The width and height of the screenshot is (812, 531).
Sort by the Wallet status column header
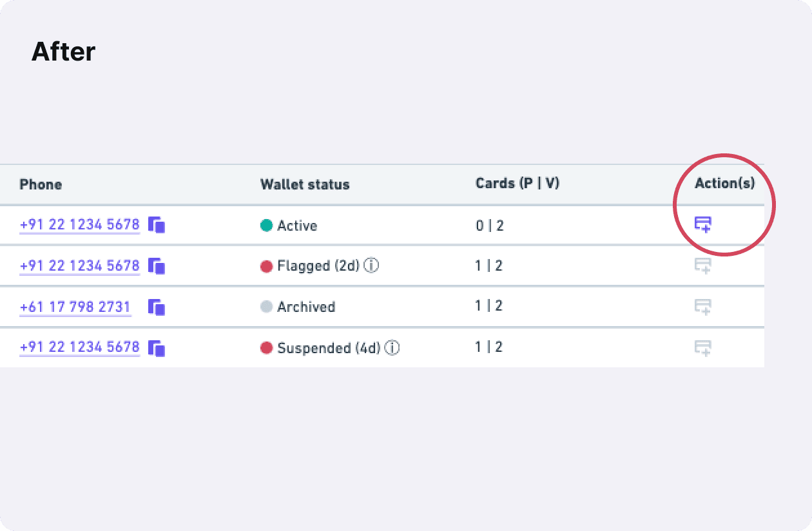[305, 184]
